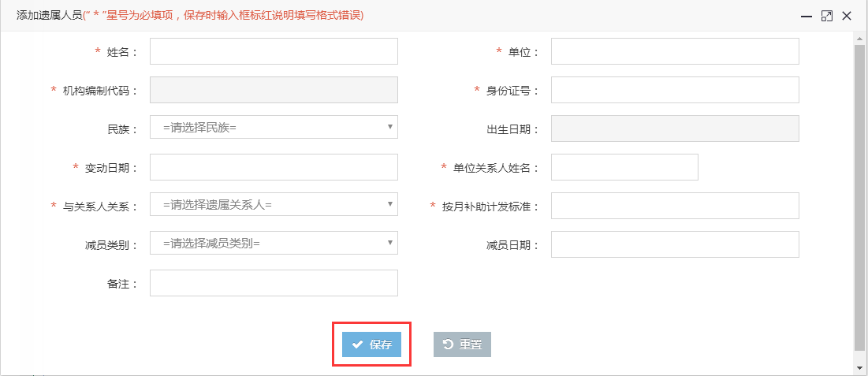Click the 保存 save button

point(371,344)
